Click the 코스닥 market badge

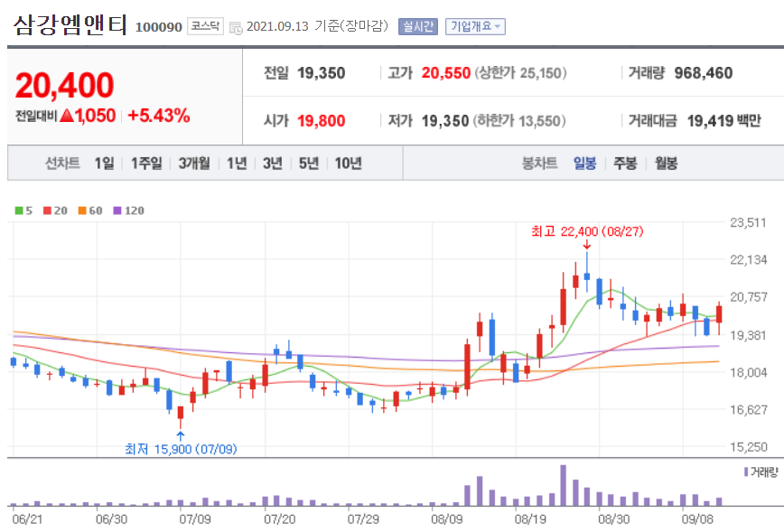coord(206,26)
